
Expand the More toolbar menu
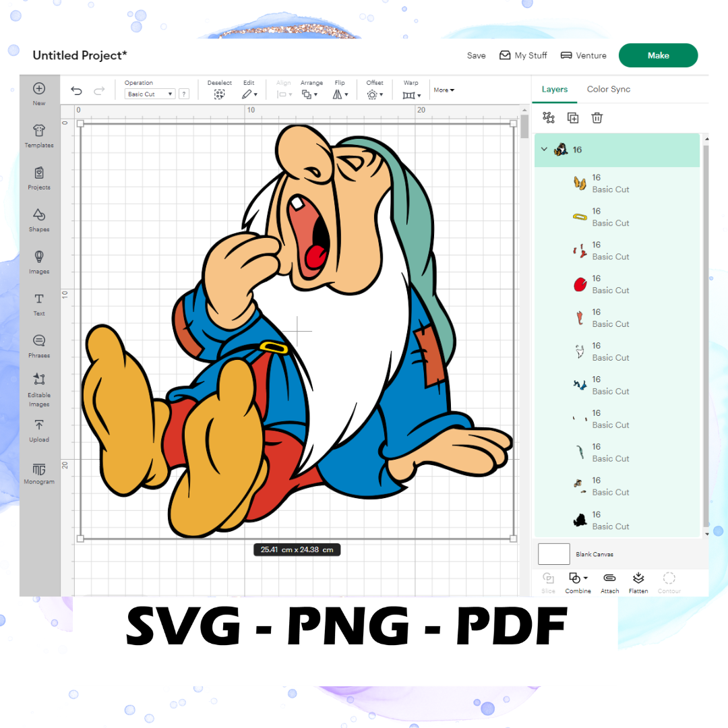coord(444,90)
